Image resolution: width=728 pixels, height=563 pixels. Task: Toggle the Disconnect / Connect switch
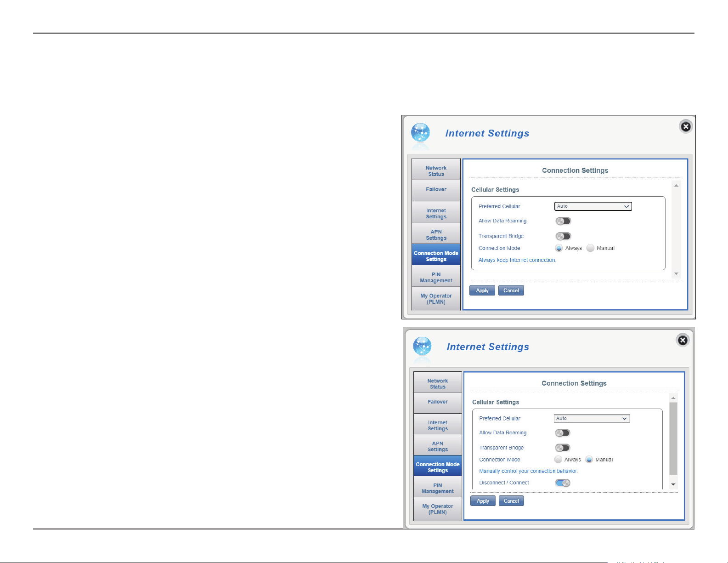coord(563,483)
